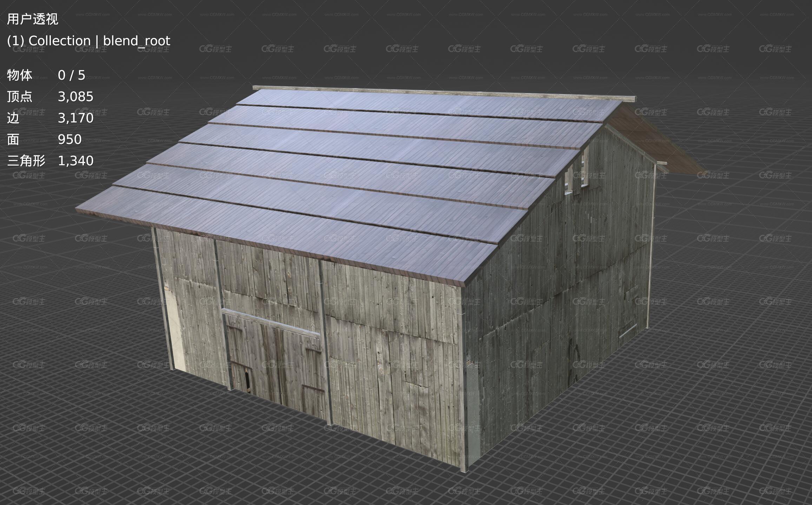This screenshot has height=505, width=812.
Task: Click the '物体' object count value '0 / 5'
Action: point(72,75)
